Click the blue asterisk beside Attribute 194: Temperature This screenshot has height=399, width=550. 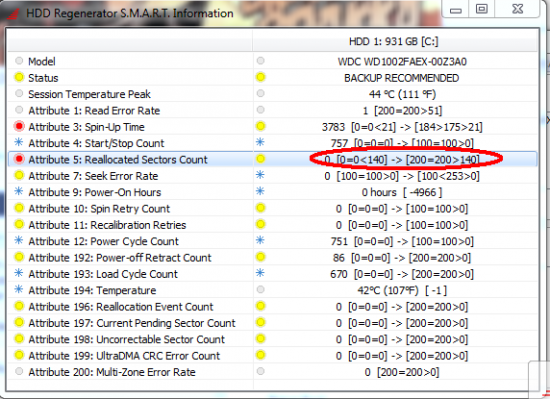19,290
